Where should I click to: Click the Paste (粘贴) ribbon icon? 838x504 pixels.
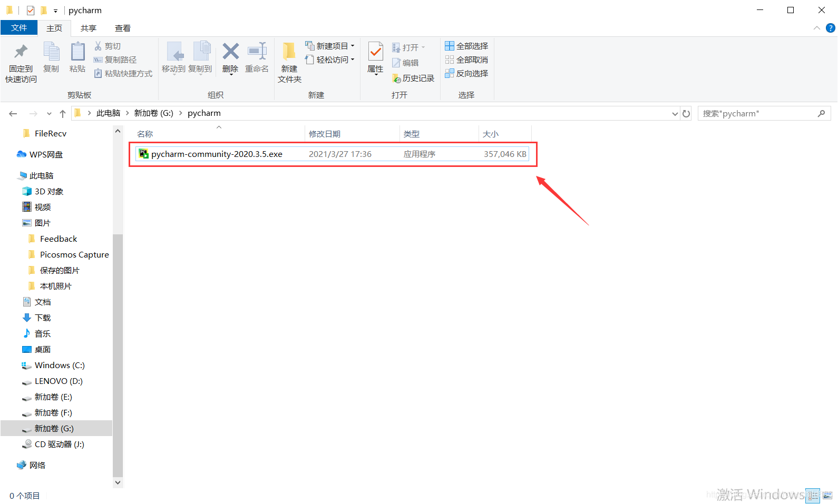point(77,58)
